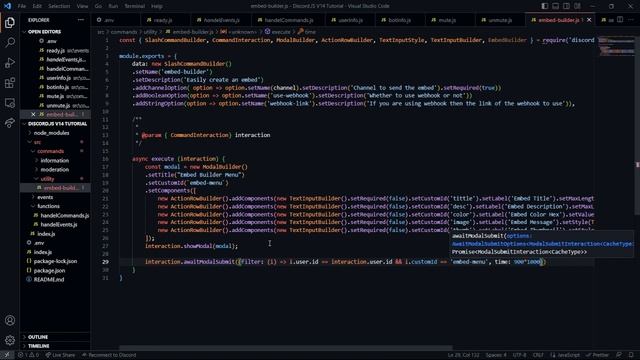This screenshot has height=360, width=640.
Task: Click CRLF end of line selector
Action: [538, 355]
